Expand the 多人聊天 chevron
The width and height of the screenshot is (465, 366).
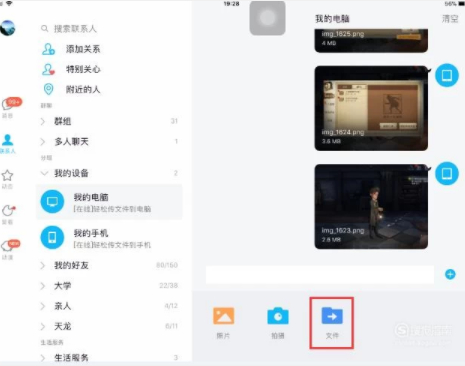click(x=43, y=142)
